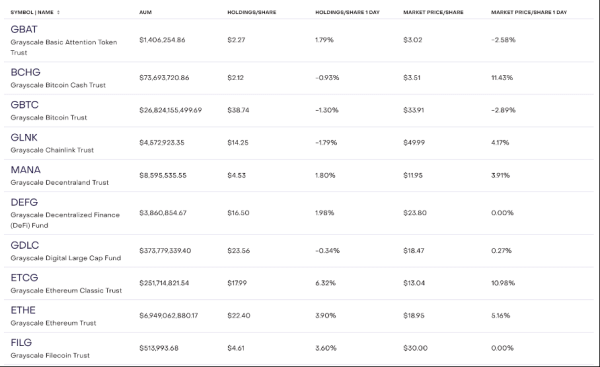Click the Market Price/Share 1 Day header

(x=529, y=12)
